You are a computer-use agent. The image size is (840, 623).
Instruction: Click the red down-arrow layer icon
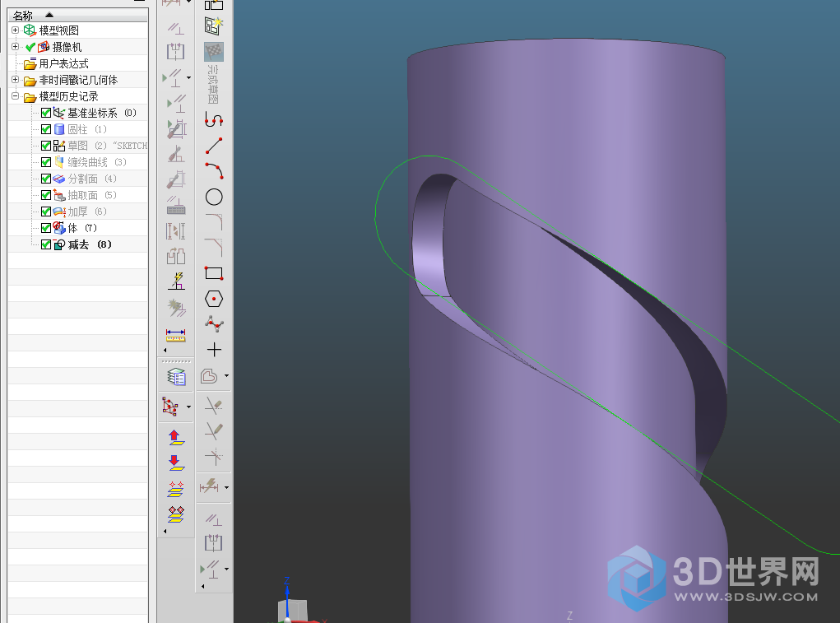[x=176, y=463]
